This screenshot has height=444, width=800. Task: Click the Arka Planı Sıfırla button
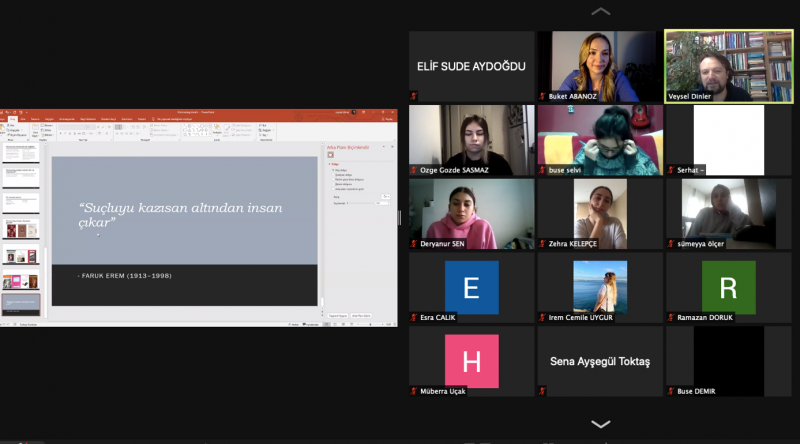(361, 315)
